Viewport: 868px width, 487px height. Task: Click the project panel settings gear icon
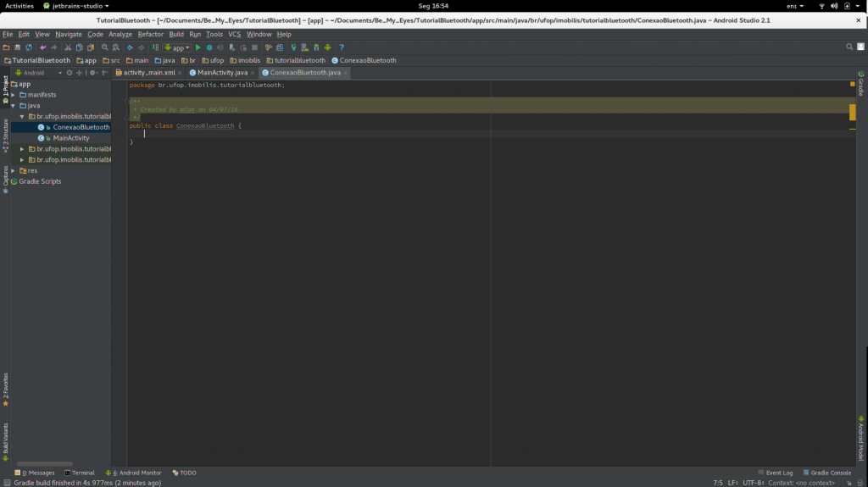click(92, 73)
